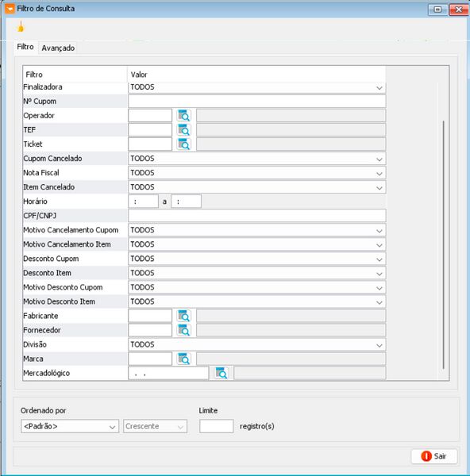Open the TEF search lookup icon
Viewport: 470px width, 476px height.
click(x=184, y=129)
